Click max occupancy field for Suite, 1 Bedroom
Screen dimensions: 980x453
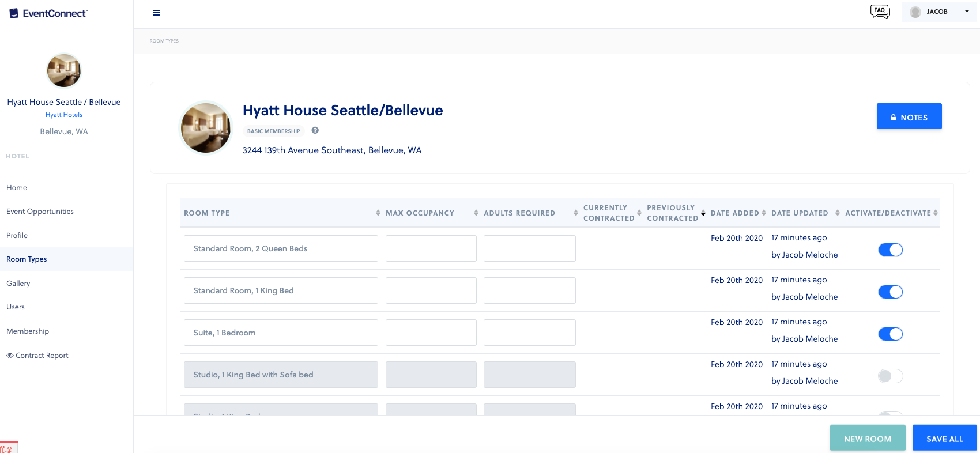[x=431, y=333]
